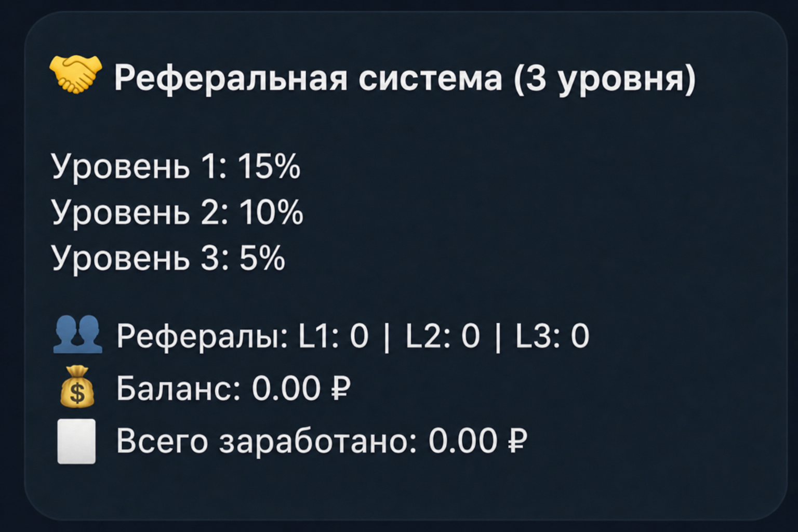The image size is (798, 532).
Task: Click the ruble sign after Баланс
Action: pos(340,388)
